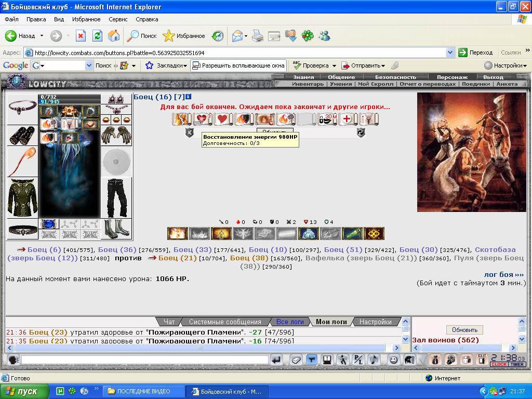Expand the Проверка dropdown arrow
Image resolution: width=532 pixels, height=399 pixels.
[x=334, y=66]
